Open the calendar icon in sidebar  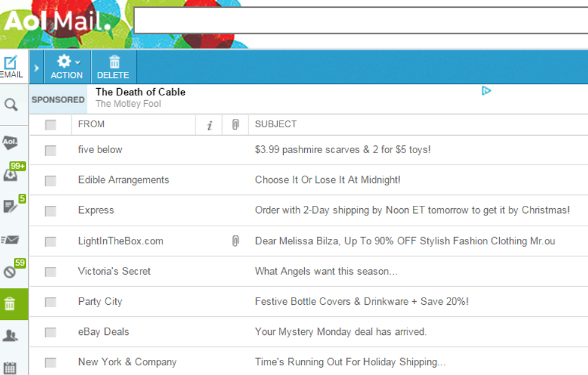[x=10, y=367]
